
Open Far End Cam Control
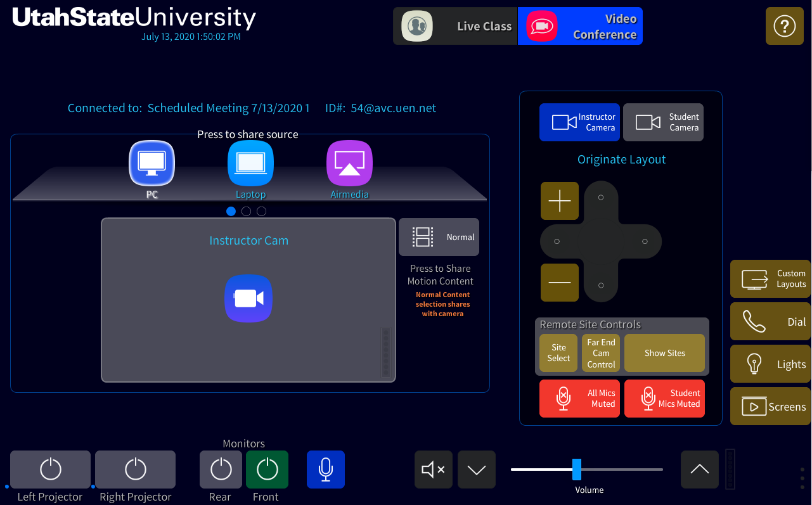point(600,353)
